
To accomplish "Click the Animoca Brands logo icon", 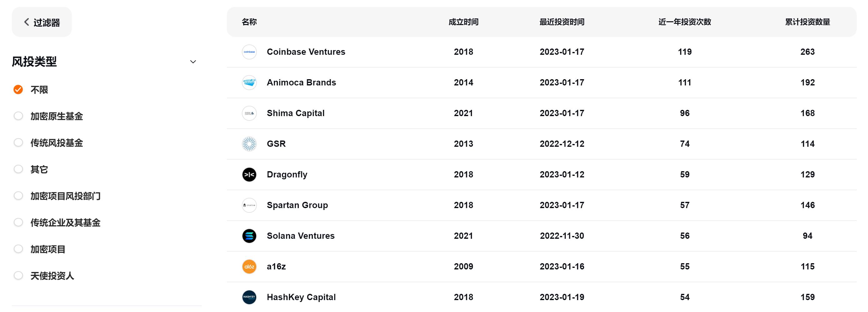I will click(x=249, y=83).
